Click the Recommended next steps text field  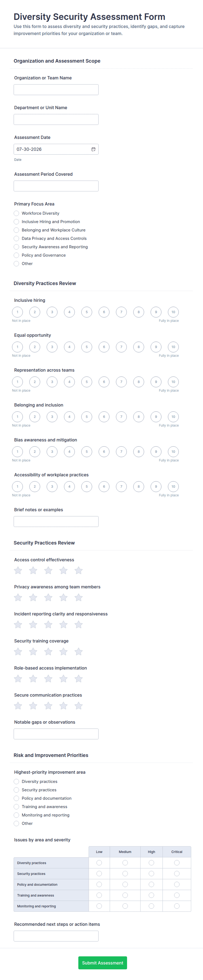click(56, 936)
